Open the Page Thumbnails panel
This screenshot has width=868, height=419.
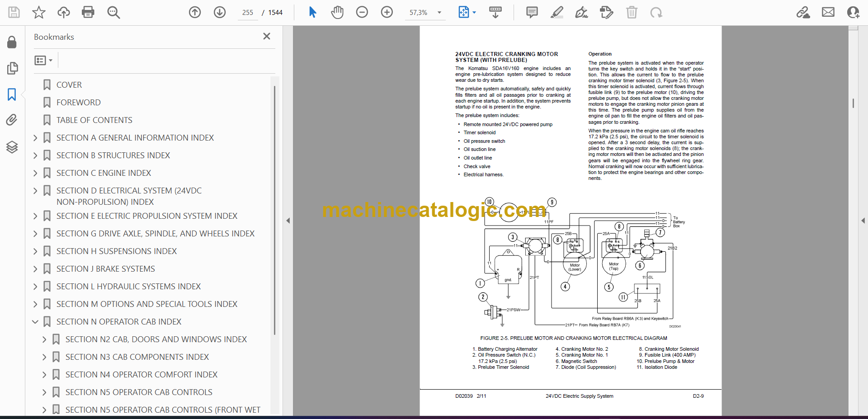tap(12, 68)
